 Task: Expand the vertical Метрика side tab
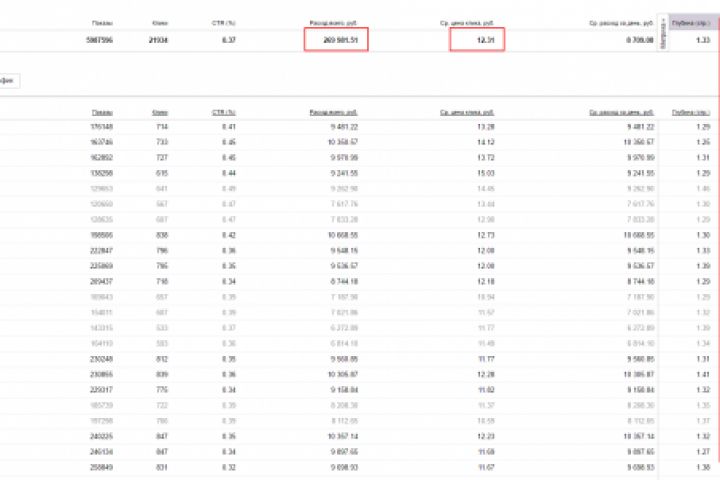tap(663, 32)
